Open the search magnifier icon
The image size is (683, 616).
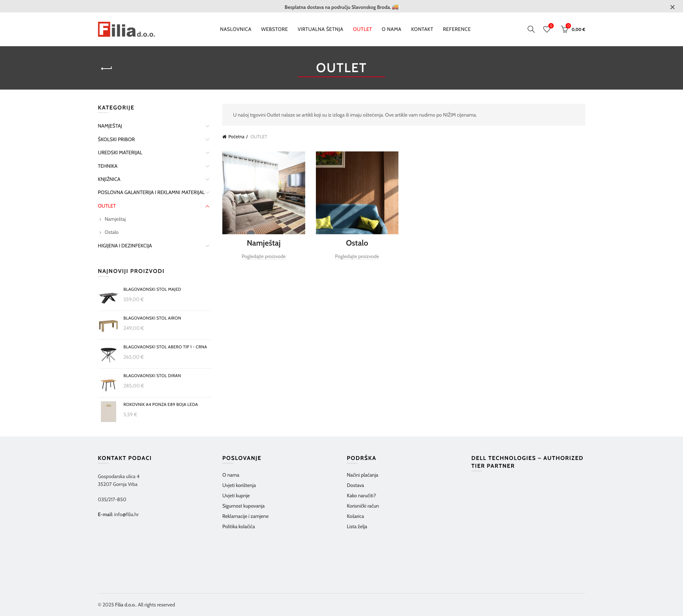(531, 29)
